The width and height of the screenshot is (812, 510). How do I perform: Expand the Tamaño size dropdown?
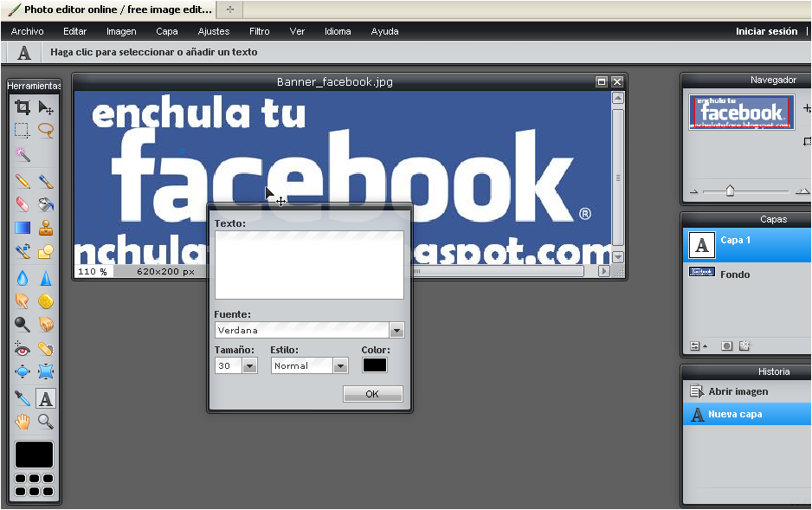(x=249, y=366)
